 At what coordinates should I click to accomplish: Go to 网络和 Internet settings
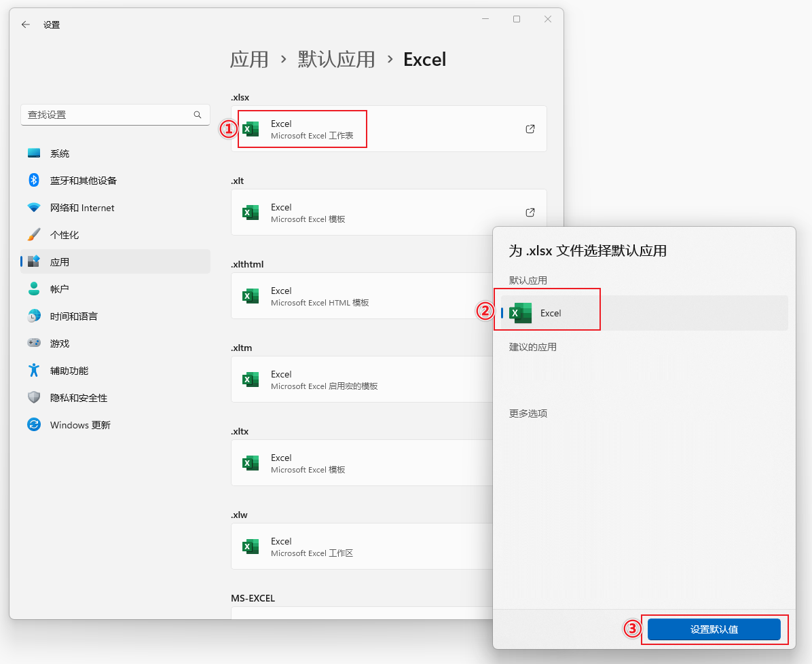point(81,208)
